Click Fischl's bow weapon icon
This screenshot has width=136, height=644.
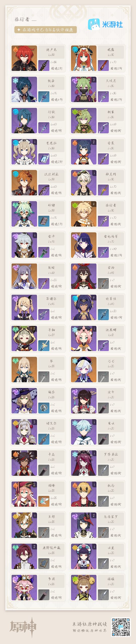(x=44, y=314)
